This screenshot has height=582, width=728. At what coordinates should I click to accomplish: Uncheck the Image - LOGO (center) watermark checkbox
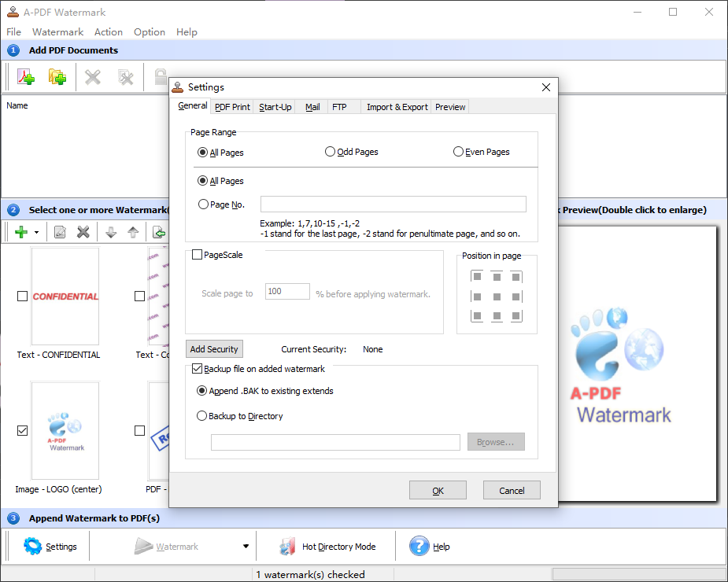coord(22,431)
